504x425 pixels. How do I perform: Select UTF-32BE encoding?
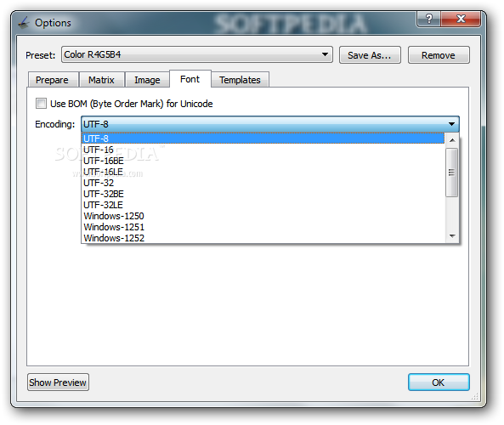click(x=263, y=194)
